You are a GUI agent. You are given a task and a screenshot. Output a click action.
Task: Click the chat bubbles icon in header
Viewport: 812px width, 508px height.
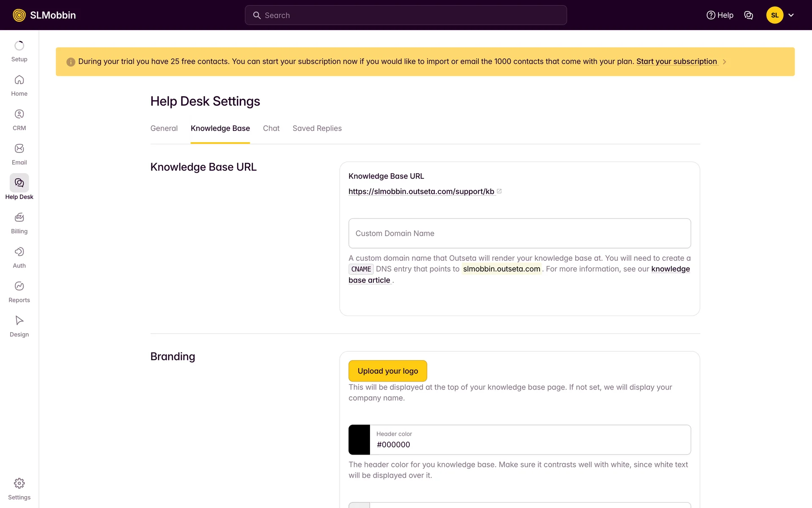coord(748,15)
